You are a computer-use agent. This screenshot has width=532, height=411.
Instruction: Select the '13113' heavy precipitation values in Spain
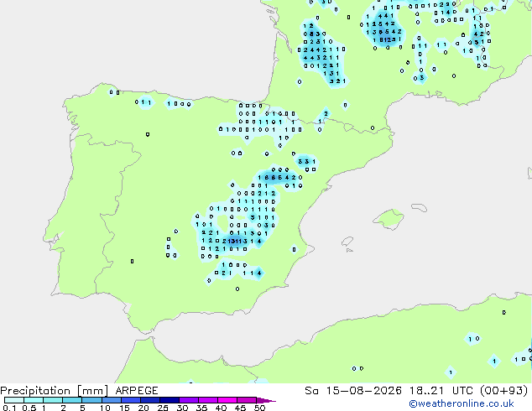237,241
